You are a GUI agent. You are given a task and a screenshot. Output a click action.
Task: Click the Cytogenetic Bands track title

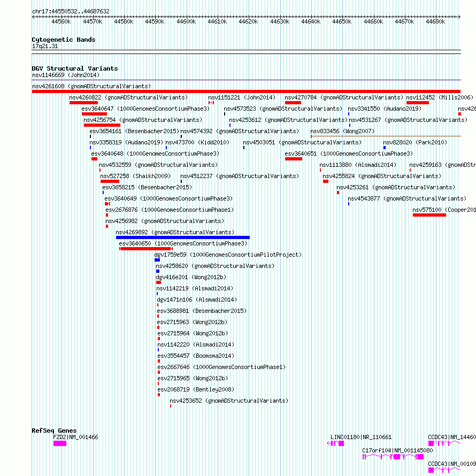pyautogui.click(x=64, y=40)
